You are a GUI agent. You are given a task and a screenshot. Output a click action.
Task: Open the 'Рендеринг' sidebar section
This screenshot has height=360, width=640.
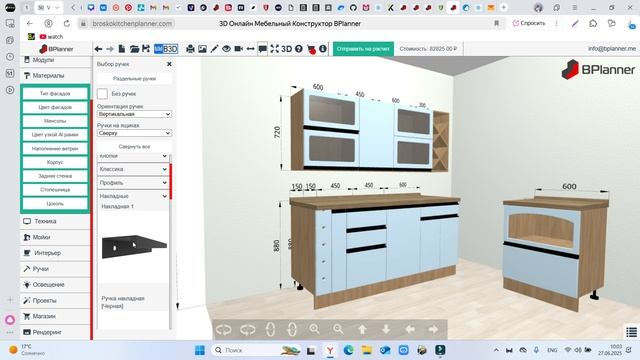pyautogui.click(x=56, y=332)
